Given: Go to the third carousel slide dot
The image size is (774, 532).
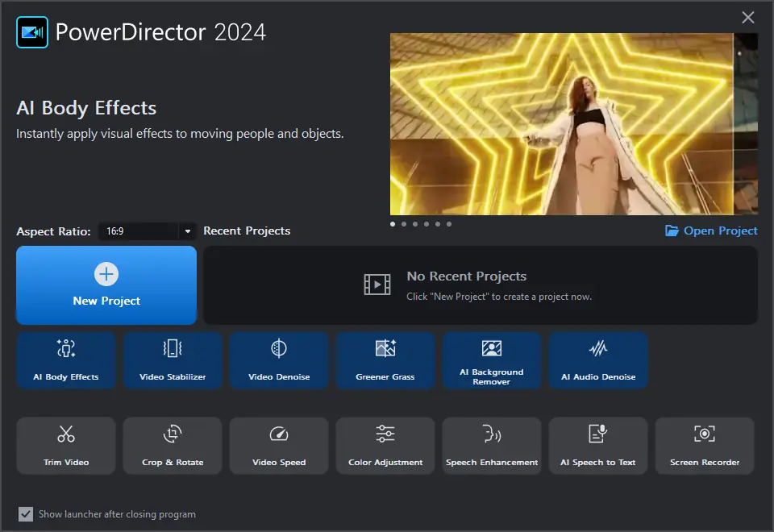Looking at the screenshot, I should click(x=415, y=224).
